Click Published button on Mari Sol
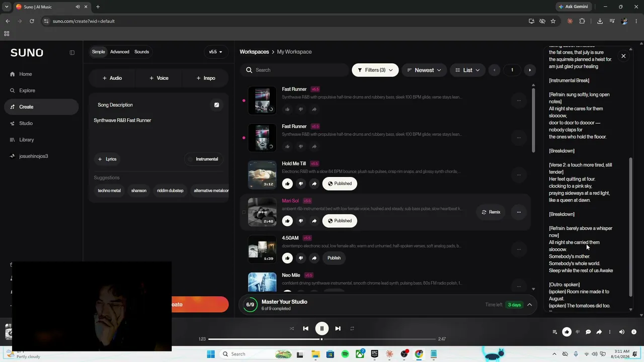 click(340, 221)
